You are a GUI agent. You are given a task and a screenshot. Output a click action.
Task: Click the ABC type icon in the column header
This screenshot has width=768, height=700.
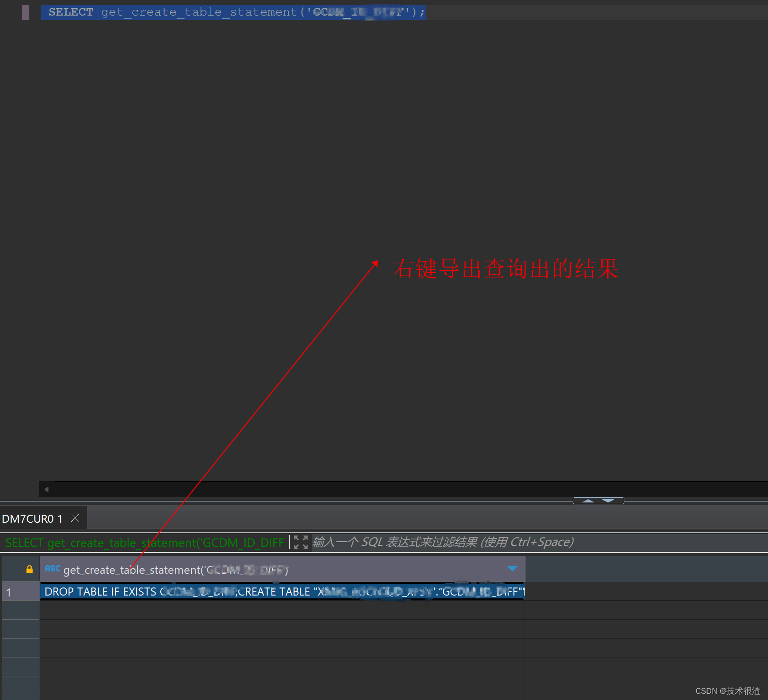(52, 569)
